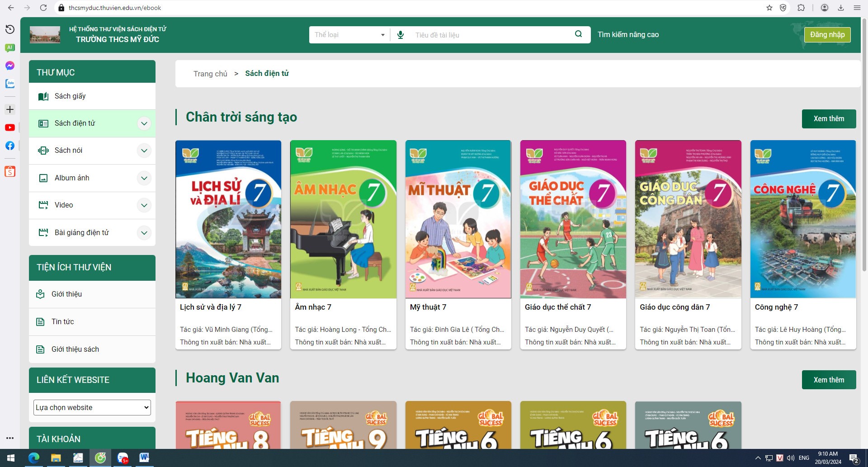Open the Lịch sử và Địa lí 7 cover
This screenshot has width=868, height=467.
pos(228,219)
